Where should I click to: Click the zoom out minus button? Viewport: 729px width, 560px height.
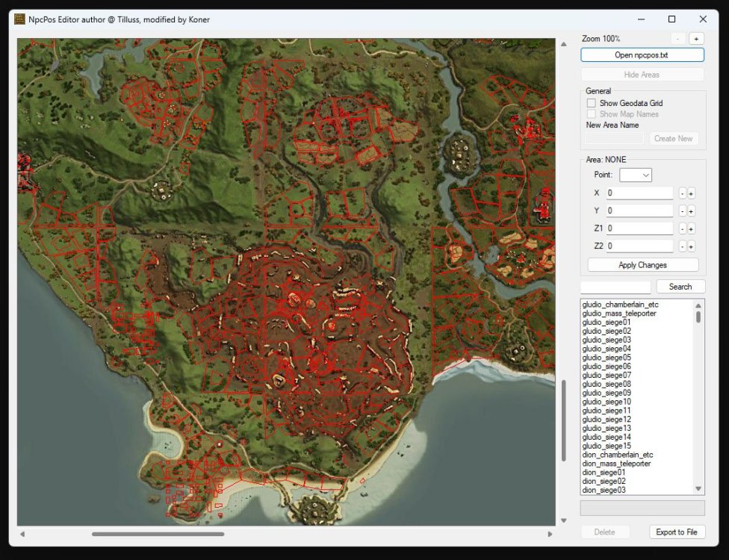pyautogui.click(x=678, y=39)
